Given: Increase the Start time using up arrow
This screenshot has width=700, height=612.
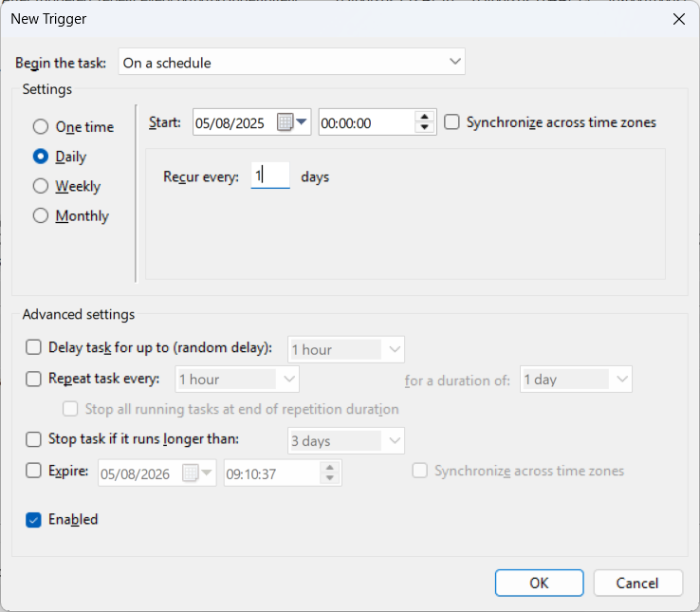Looking at the screenshot, I should [x=425, y=117].
